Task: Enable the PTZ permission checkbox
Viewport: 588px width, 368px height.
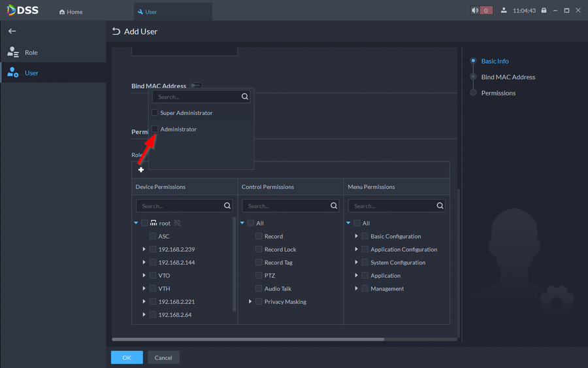Action: pos(259,275)
